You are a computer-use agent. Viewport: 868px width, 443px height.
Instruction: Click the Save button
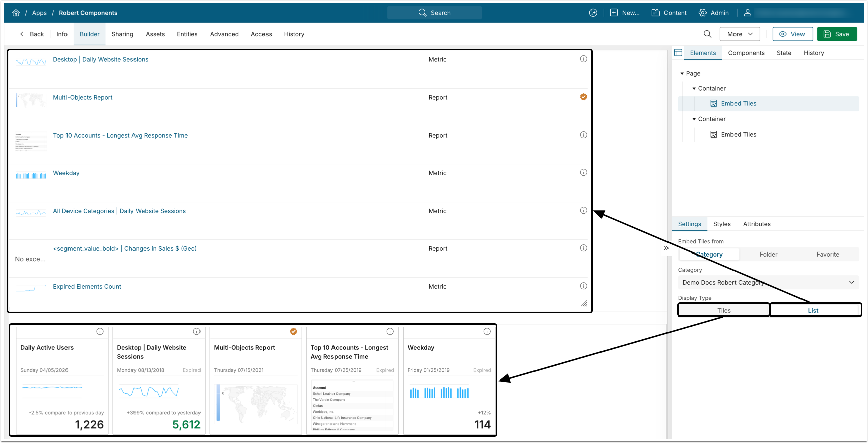pyautogui.click(x=837, y=34)
